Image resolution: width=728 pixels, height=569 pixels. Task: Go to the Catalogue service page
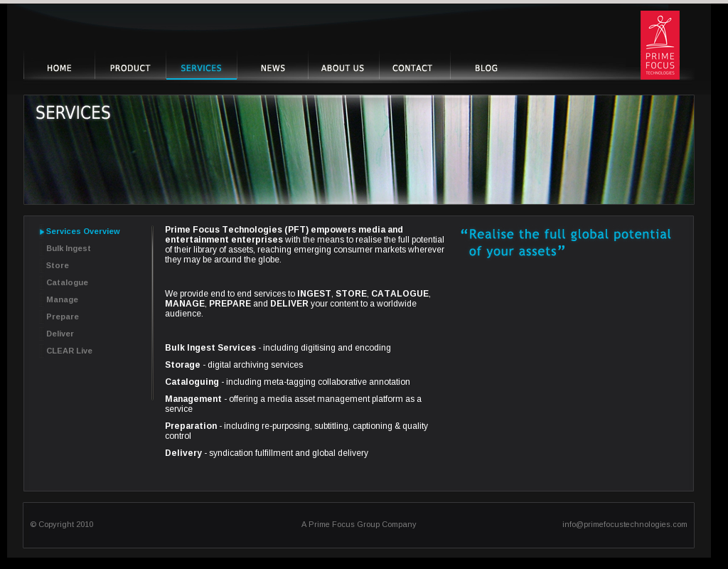(68, 282)
